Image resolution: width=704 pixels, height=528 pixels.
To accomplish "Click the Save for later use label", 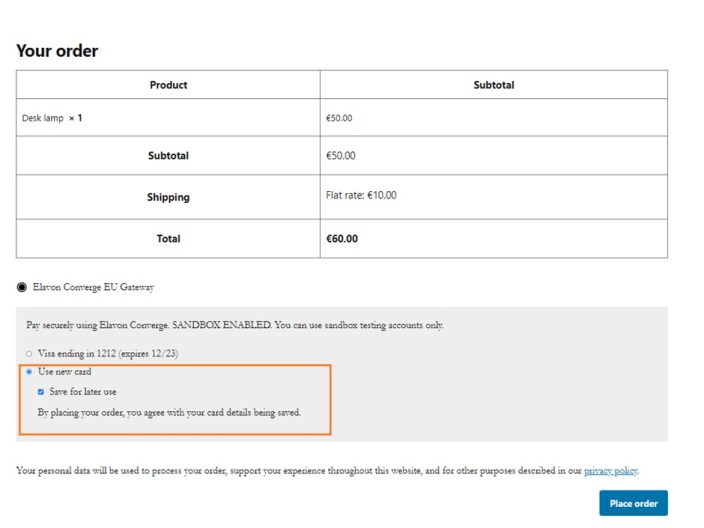I will (83, 392).
